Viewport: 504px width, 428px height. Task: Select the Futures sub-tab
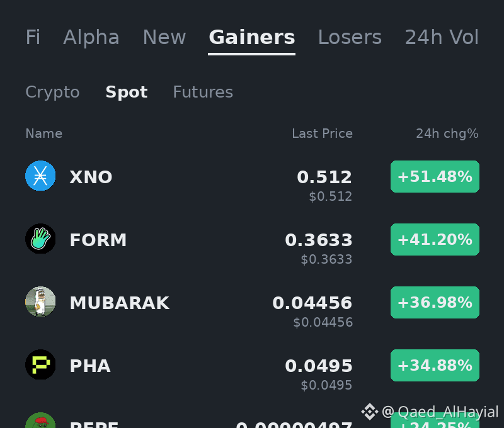pyautogui.click(x=203, y=92)
